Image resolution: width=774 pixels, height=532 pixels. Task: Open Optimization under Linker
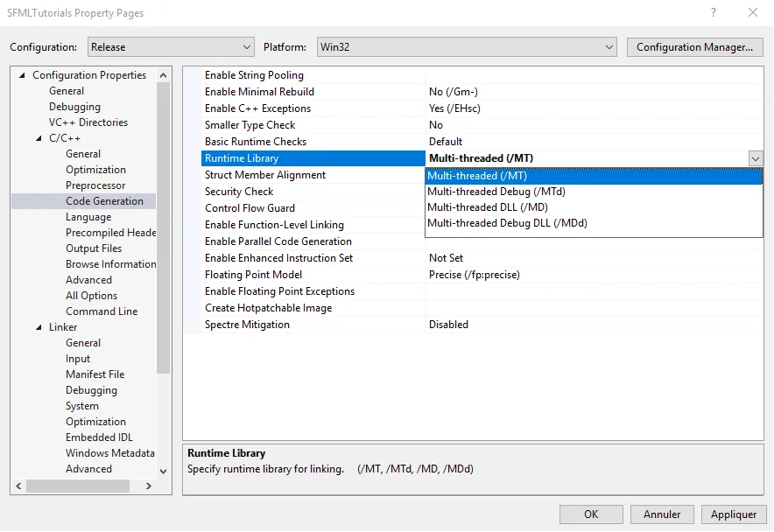tap(95, 422)
